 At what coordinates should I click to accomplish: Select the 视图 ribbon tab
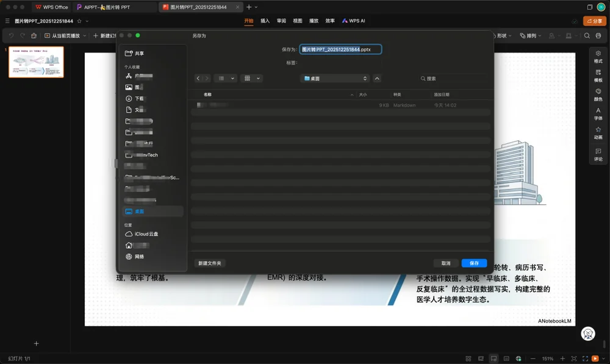(298, 21)
